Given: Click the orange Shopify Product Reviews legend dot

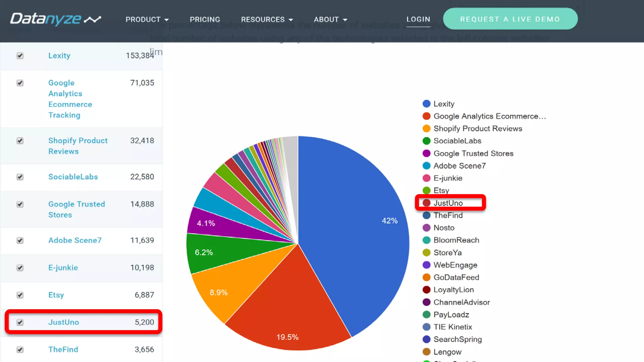Looking at the screenshot, I should [426, 129].
